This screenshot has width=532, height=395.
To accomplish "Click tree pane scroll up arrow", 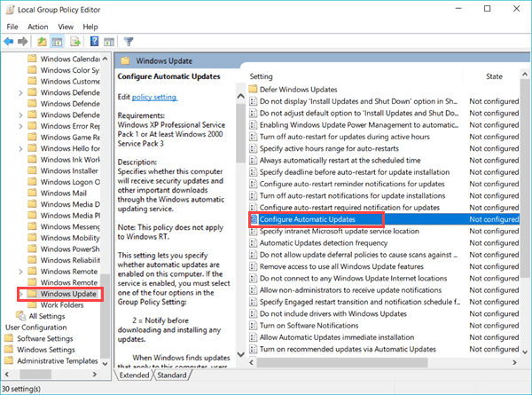I will click(x=106, y=59).
